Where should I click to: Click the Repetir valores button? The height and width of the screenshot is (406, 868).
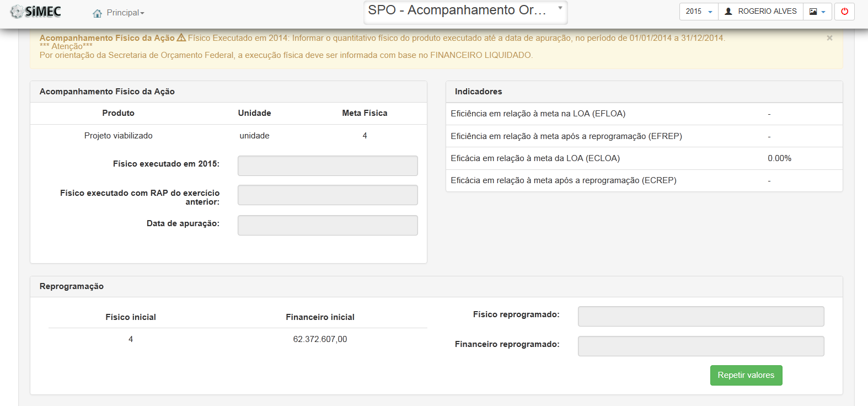click(746, 375)
